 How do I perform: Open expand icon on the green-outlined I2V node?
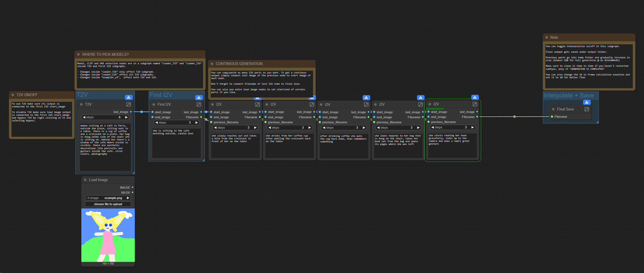[475, 104]
